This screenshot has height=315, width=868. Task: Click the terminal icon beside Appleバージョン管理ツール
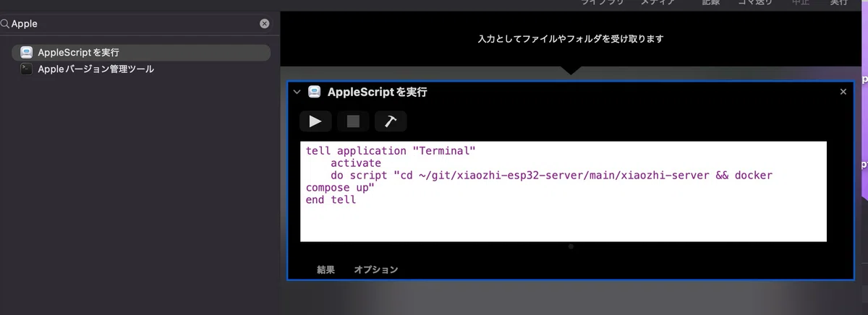click(x=27, y=69)
